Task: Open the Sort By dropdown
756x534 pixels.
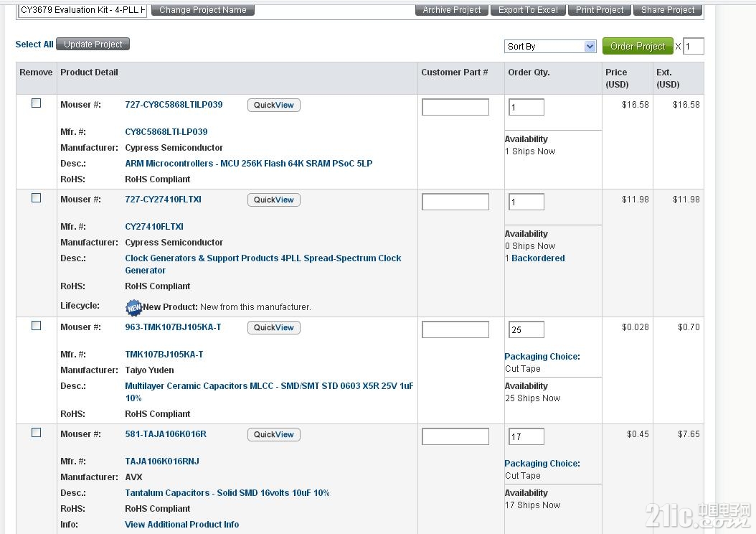Action: pos(550,47)
